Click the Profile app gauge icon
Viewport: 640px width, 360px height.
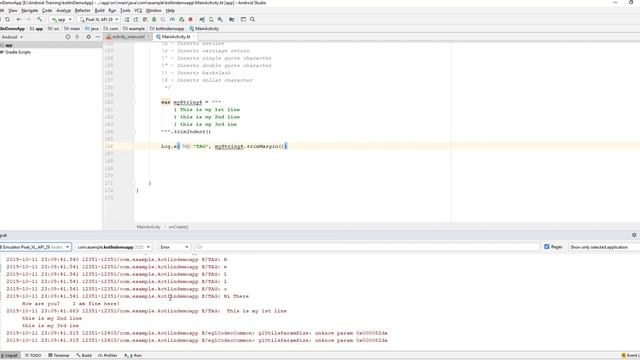tap(172, 19)
